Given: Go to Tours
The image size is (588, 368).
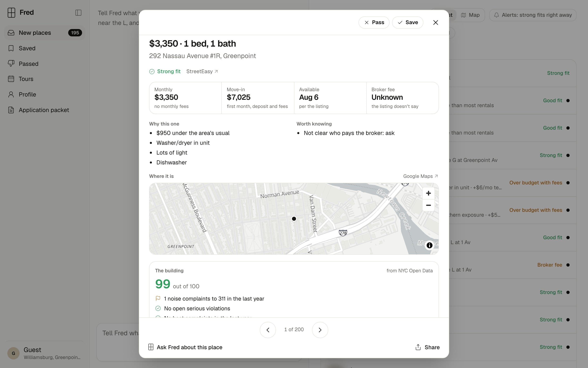Looking at the screenshot, I should click(45, 79).
